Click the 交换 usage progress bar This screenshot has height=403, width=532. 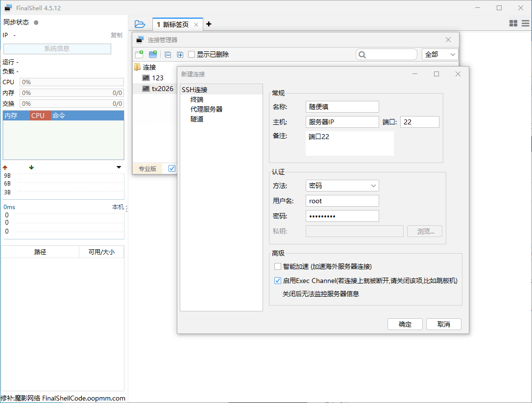tap(72, 104)
